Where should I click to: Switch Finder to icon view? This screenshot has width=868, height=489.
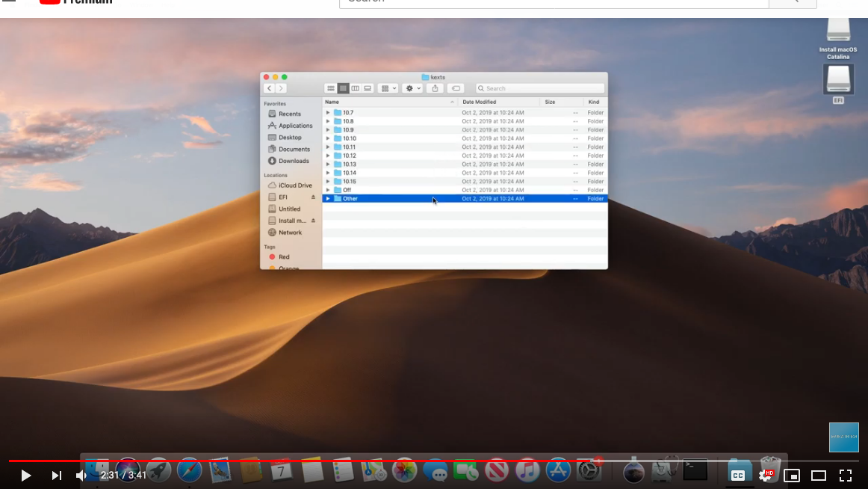330,88
